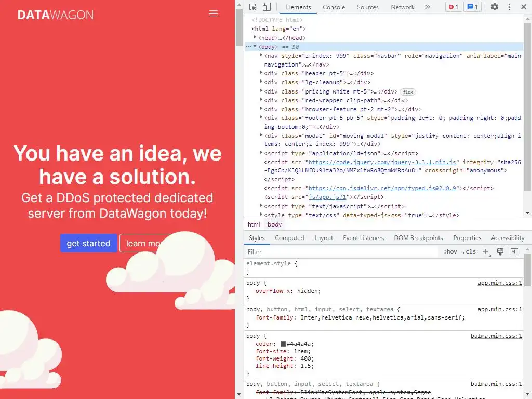Expand the text/javascript script node

[x=261, y=206]
